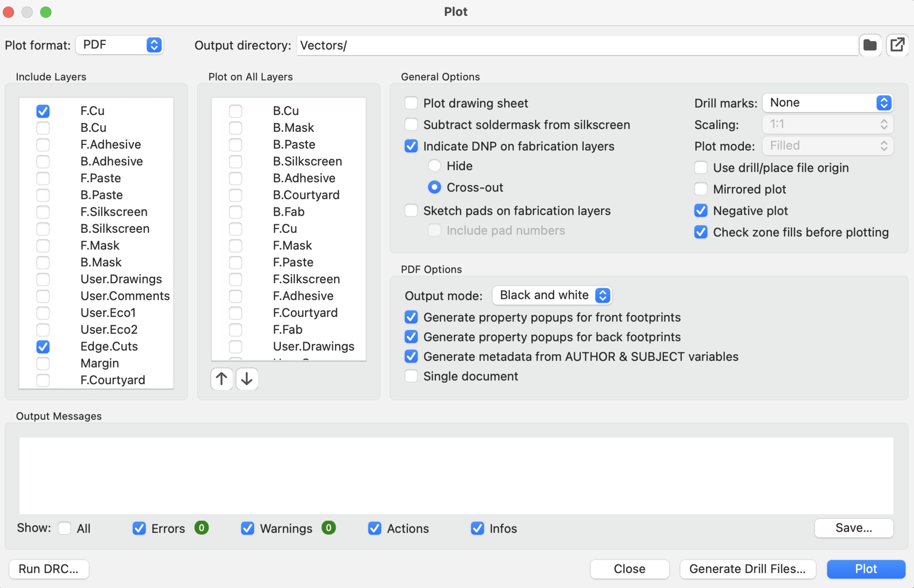Enable the B.Cu layer in Include Layers
This screenshot has height=588, width=914.
43,128
